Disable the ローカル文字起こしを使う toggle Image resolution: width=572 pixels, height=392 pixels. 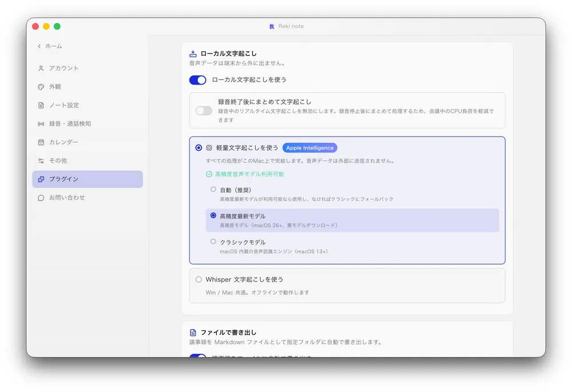click(198, 80)
